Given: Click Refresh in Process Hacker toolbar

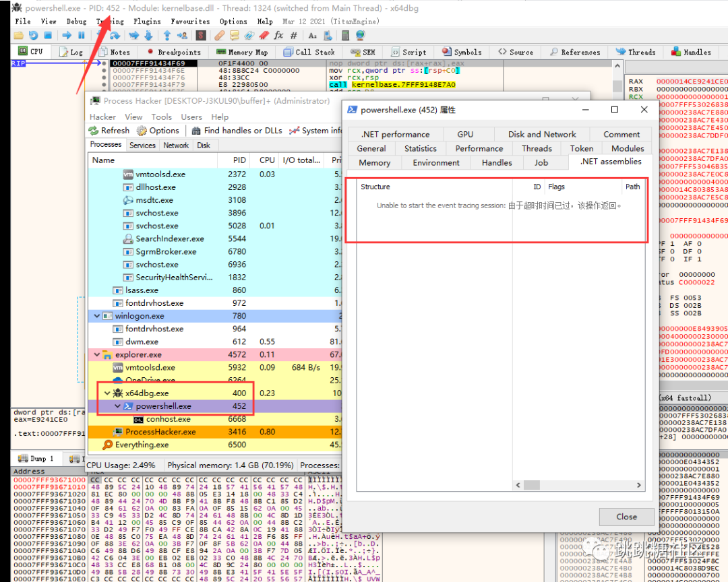Looking at the screenshot, I should tap(109, 131).
